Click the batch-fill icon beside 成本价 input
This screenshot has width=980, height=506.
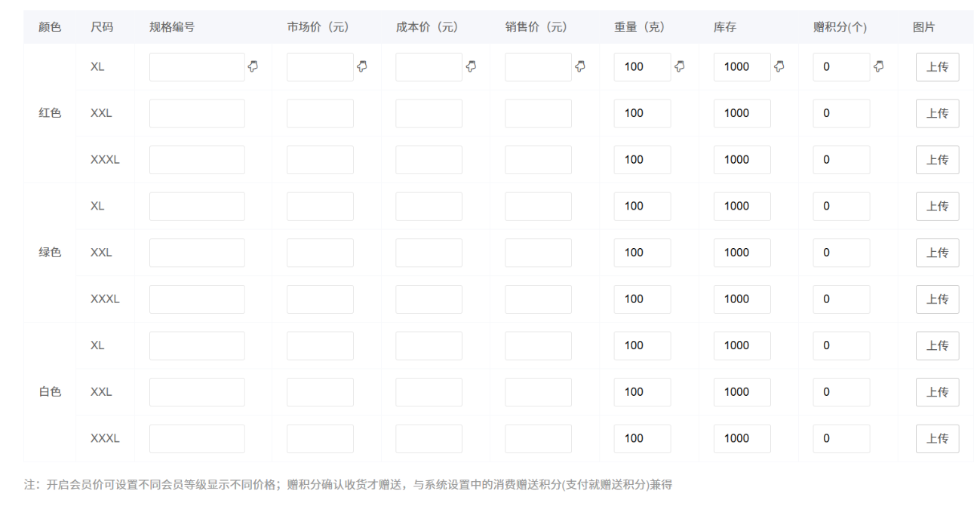[472, 66]
